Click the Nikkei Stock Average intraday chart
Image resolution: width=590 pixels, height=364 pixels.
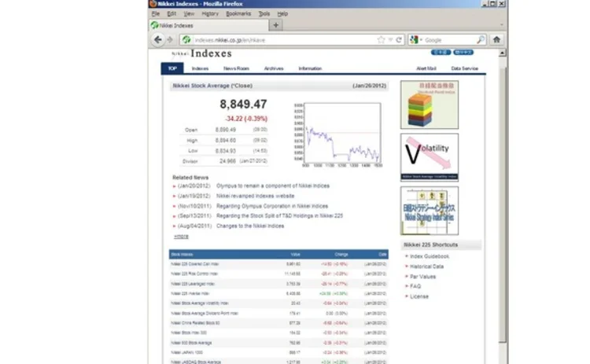point(338,135)
